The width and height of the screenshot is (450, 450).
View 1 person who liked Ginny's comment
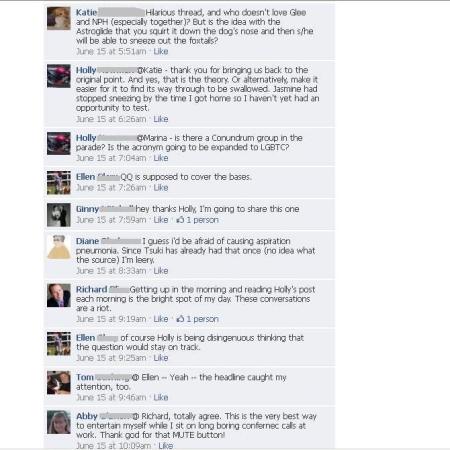(202, 220)
